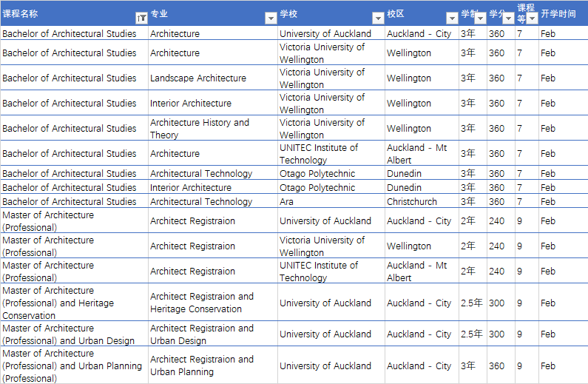Open the 校区 column filter dropdown
588x384 pixels.
point(452,18)
